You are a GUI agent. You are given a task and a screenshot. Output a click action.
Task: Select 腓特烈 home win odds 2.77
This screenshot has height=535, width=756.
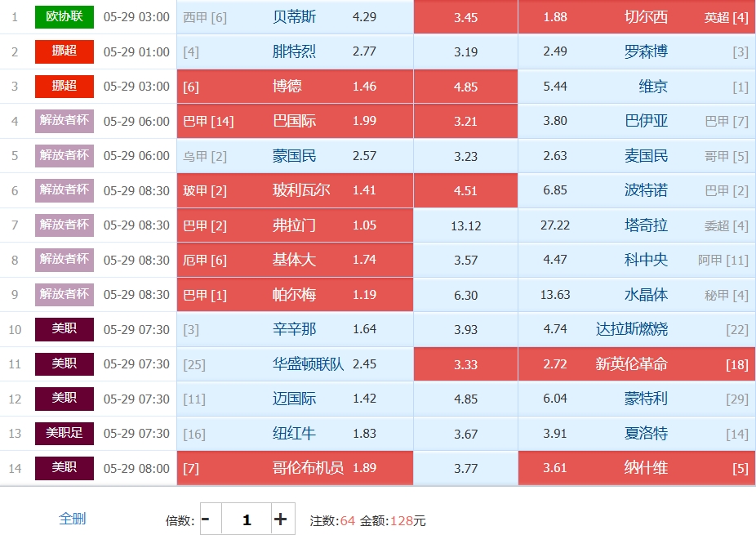pyautogui.click(x=295, y=51)
